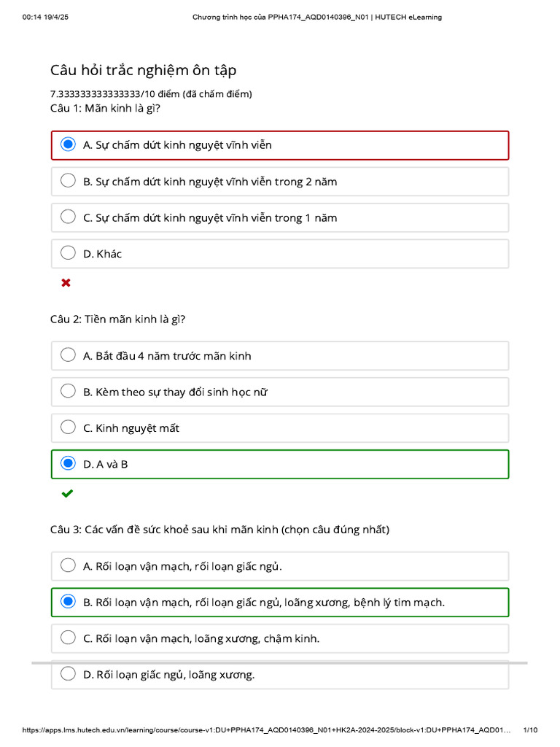Choose option B ending with 'trong 2 năm'
Viewport: 560px width, 747px height.
coord(280,182)
